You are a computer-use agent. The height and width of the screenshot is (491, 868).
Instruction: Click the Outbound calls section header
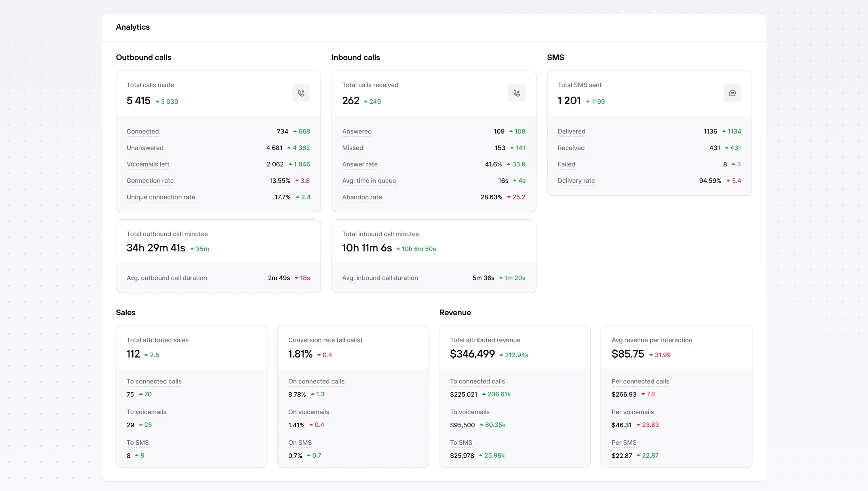pos(144,57)
